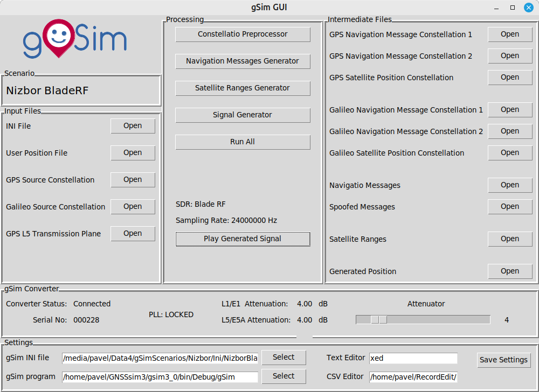Start the Navigation Messages Generator
The width and height of the screenshot is (539, 392).
tap(243, 61)
